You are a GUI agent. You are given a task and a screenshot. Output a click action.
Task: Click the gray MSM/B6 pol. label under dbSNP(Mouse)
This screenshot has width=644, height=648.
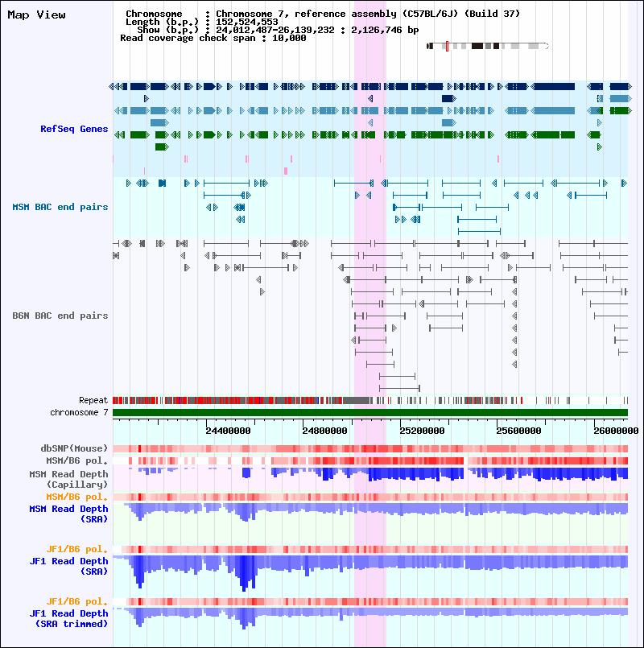pyautogui.click(x=77, y=460)
